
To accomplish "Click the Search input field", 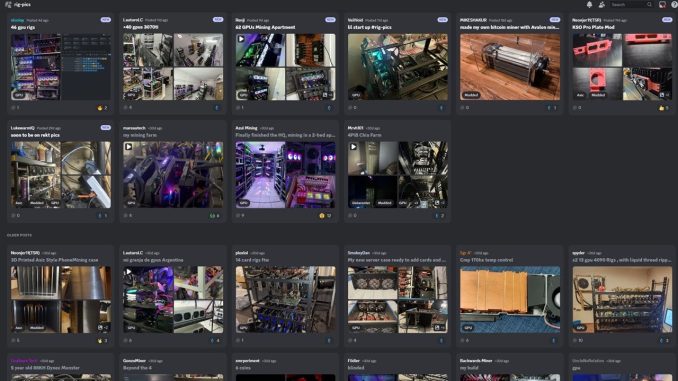I will [x=631, y=4].
